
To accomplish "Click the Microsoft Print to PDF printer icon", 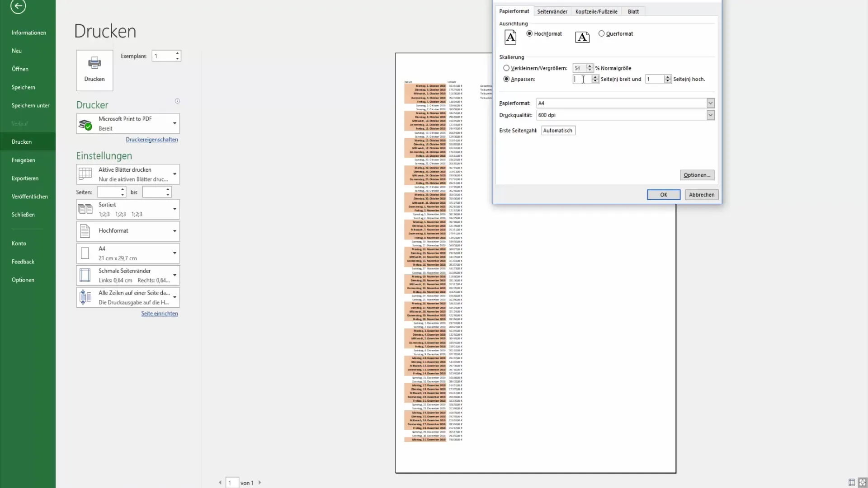I will point(86,123).
